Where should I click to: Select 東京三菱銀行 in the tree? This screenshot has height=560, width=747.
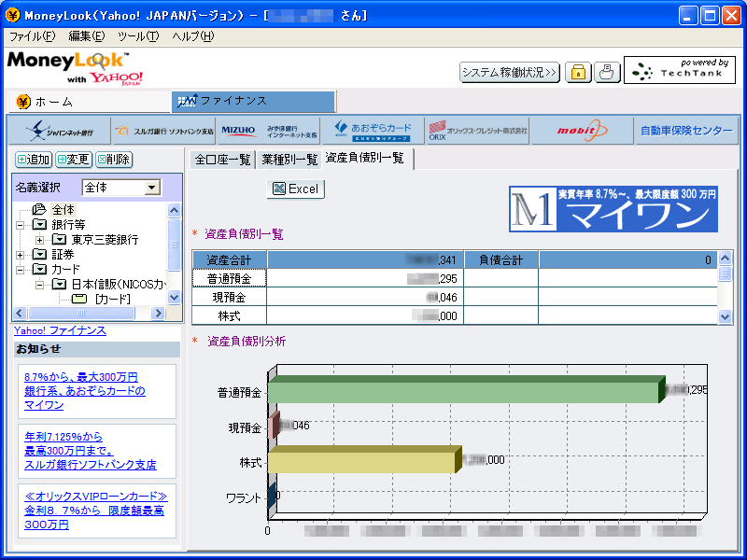tap(105, 240)
